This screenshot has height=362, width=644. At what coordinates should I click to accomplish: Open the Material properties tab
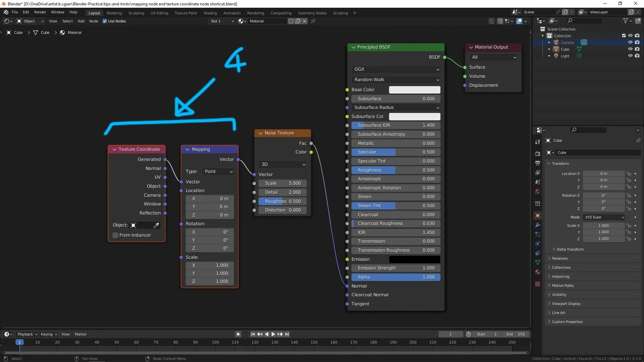(x=538, y=272)
